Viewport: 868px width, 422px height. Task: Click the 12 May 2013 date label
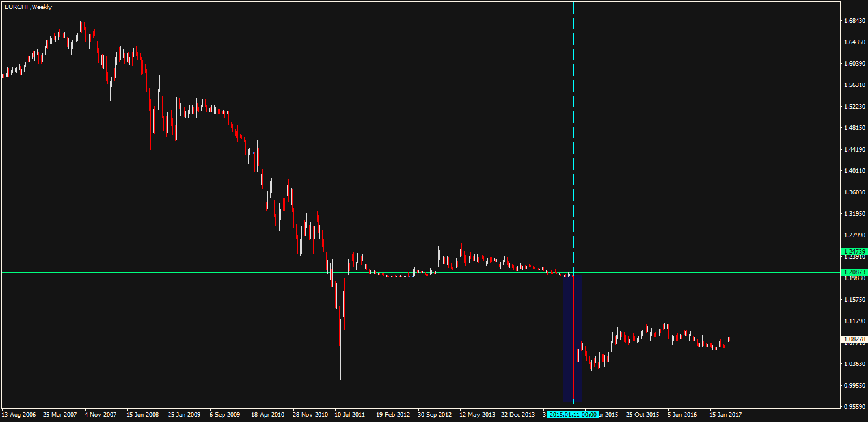click(x=477, y=414)
